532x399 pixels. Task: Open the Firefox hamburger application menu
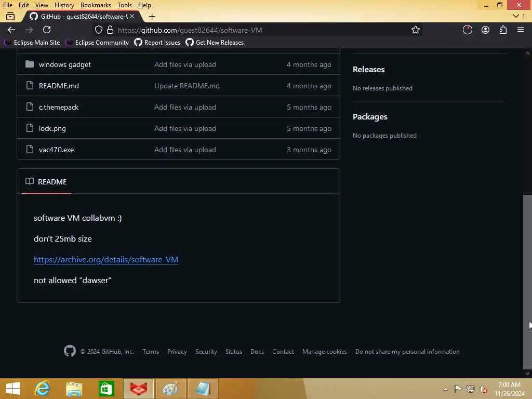(521, 30)
